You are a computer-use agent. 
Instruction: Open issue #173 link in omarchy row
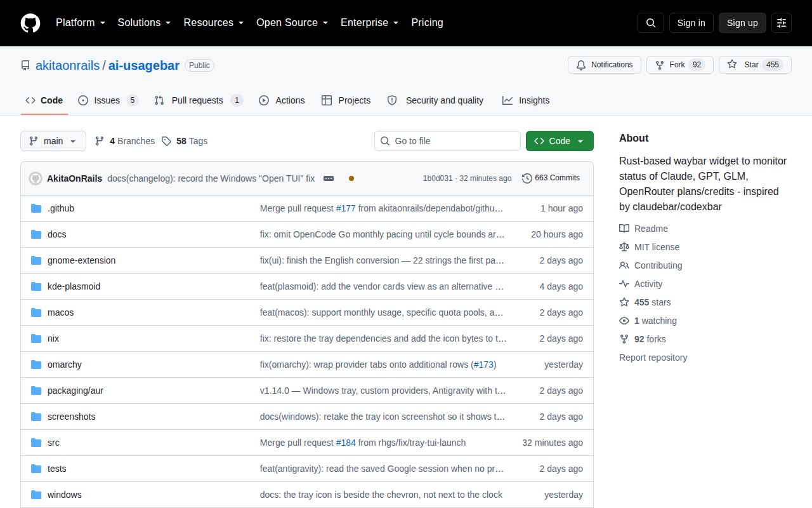484,364
